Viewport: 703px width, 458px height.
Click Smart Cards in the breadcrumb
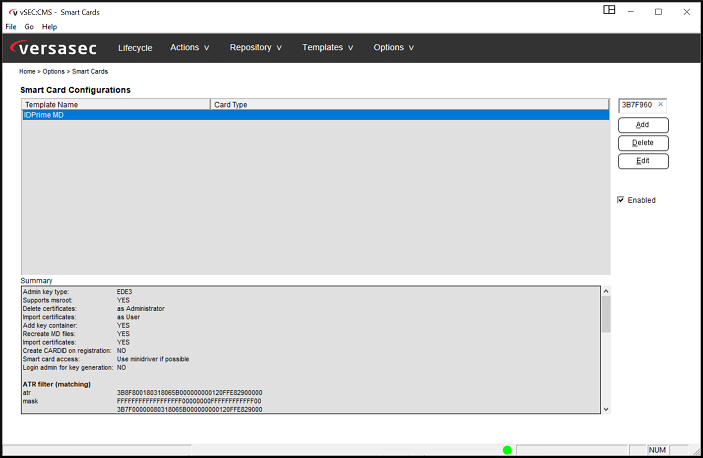coord(90,72)
